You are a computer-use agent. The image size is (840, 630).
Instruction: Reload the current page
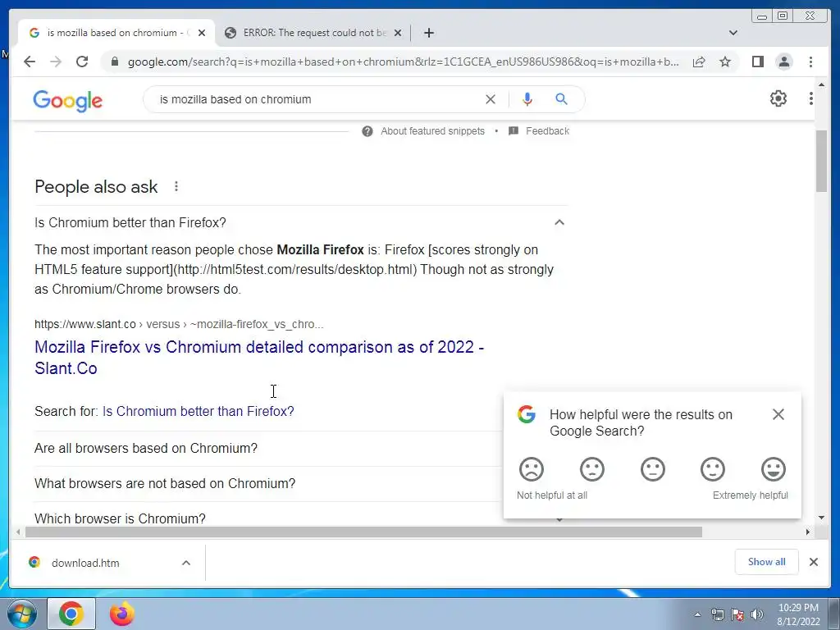pos(82,62)
